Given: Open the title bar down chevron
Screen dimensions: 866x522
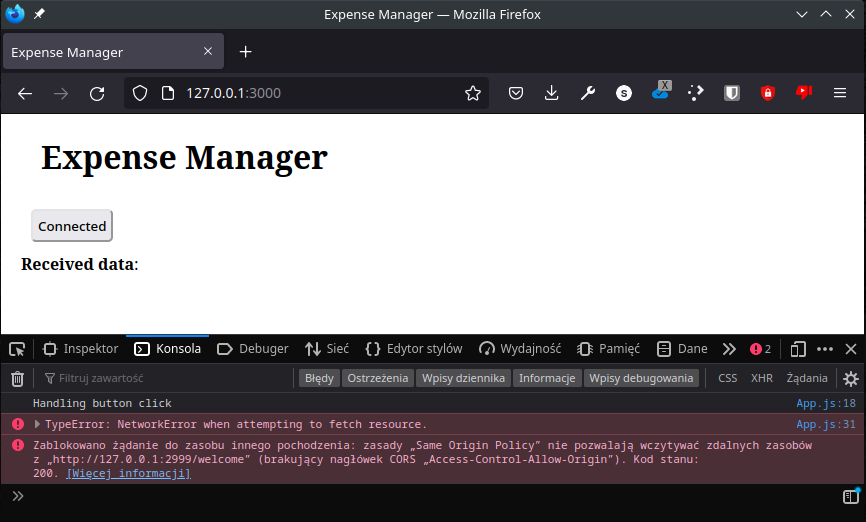Looking at the screenshot, I should pyautogui.click(x=802, y=14).
